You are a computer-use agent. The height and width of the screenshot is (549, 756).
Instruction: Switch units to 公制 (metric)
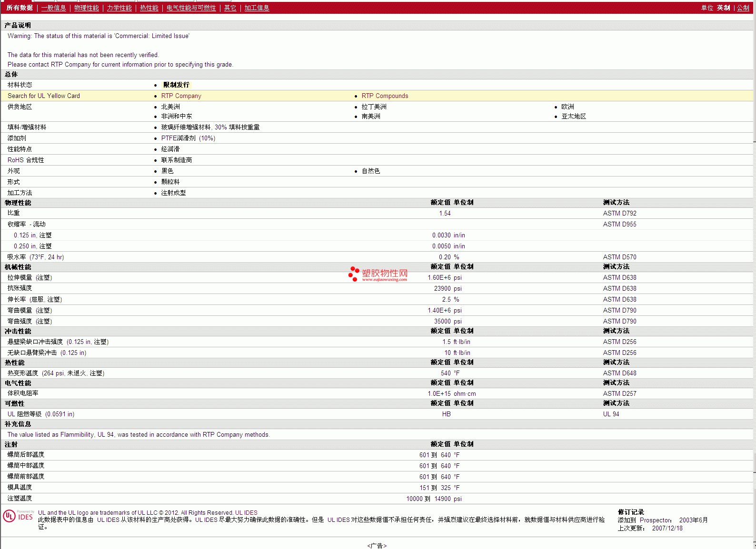coord(743,8)
